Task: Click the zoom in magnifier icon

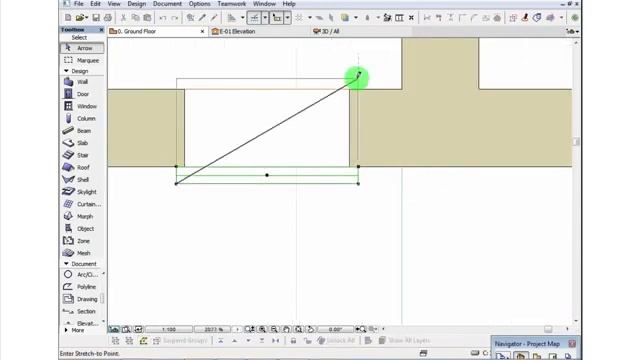Action: (x=262, y=329)
